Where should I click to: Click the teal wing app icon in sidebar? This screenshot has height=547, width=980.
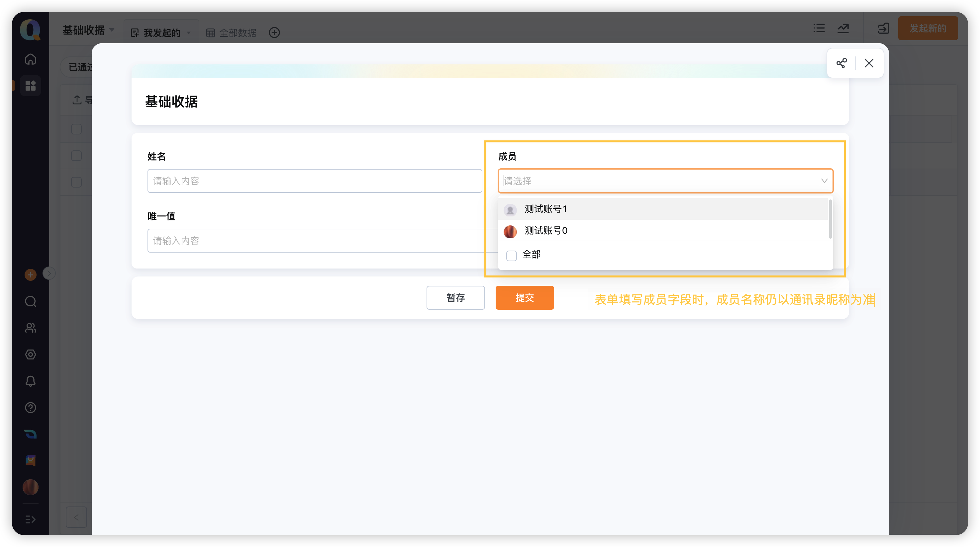click(x=31, y=434)
